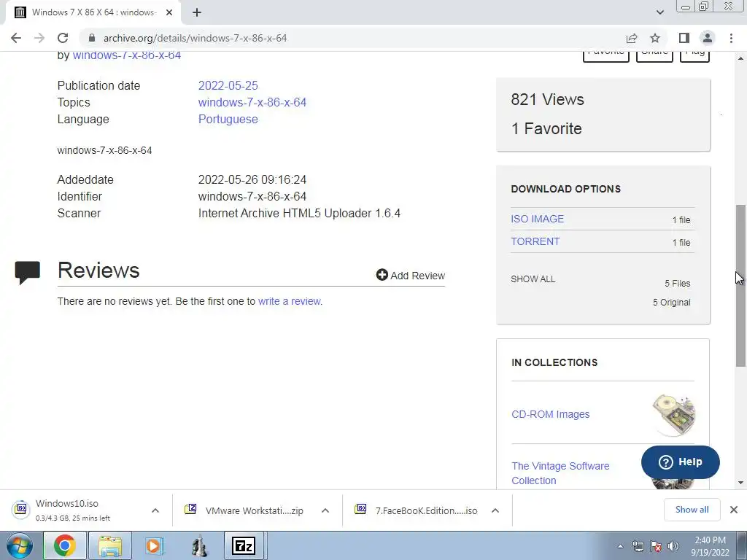Open the Windows Start menu
The width and height of the screenshot is (747, 560).
pyautogui.click(x=20, y=545)
